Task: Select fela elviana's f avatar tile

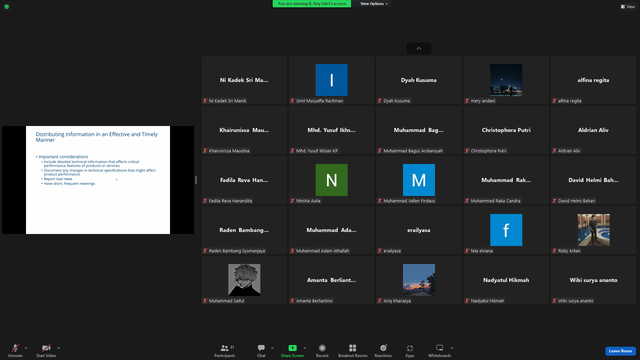Action: click(x=506, y=230)
